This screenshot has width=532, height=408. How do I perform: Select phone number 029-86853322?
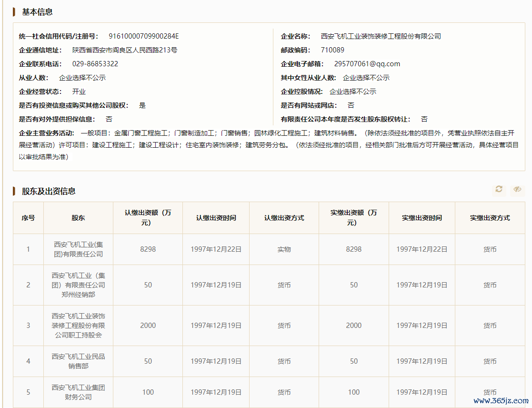coord(95,64)
